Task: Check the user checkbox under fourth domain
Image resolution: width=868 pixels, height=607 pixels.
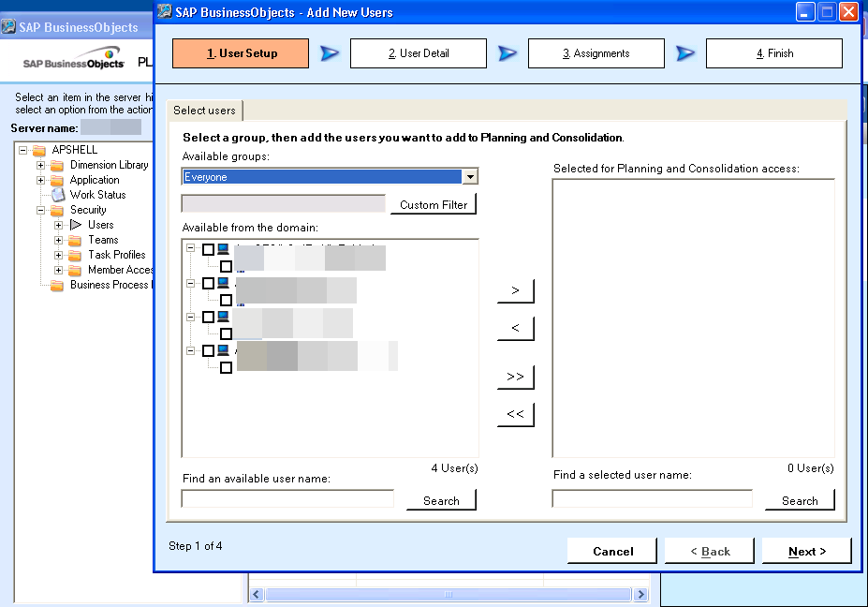Action: click(x=226, y=368)
